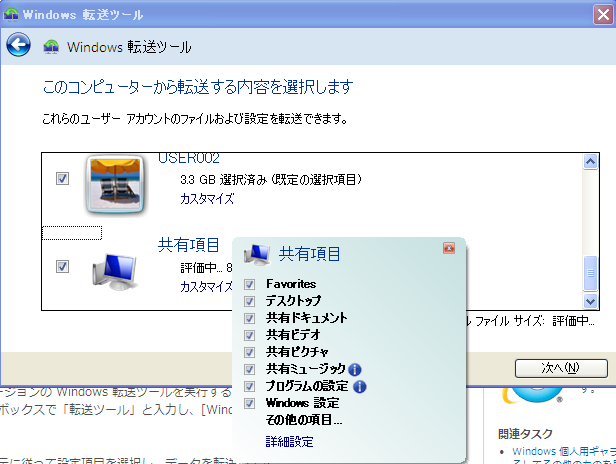Uncheck the 共有項目 account checkbox in list
Image resolution: width=616 pixels, height=464 pixels.
point(62,266)
